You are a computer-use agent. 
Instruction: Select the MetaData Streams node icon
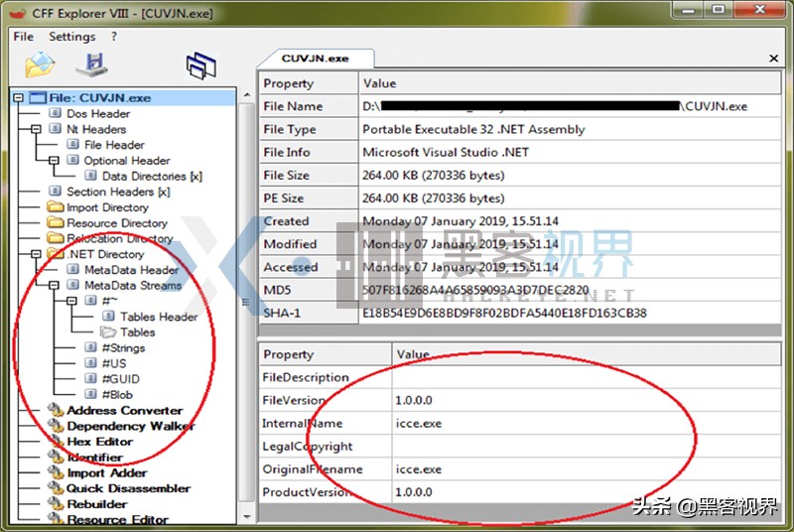click(x=72, y=285)
